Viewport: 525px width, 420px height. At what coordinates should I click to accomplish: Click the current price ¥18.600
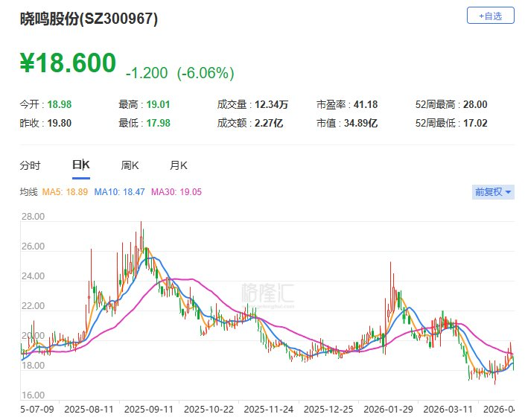point(68,63)
